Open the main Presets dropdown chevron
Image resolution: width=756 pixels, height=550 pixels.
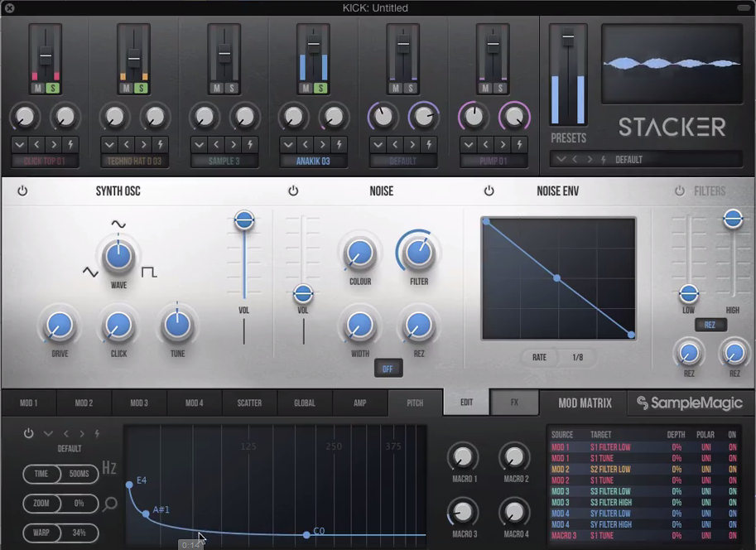(x=561, y=159)
